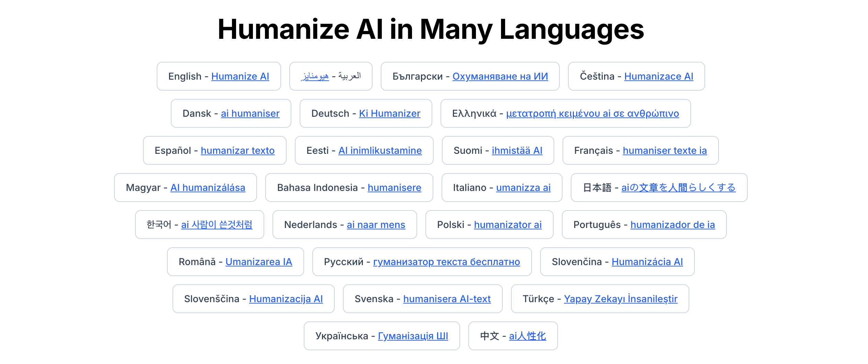Screen dimensions: 868x364
Task: Open the Greek 'μετατροπή κειμένου ai σε ανθρώπινο' link
Action: pos(593,113)
